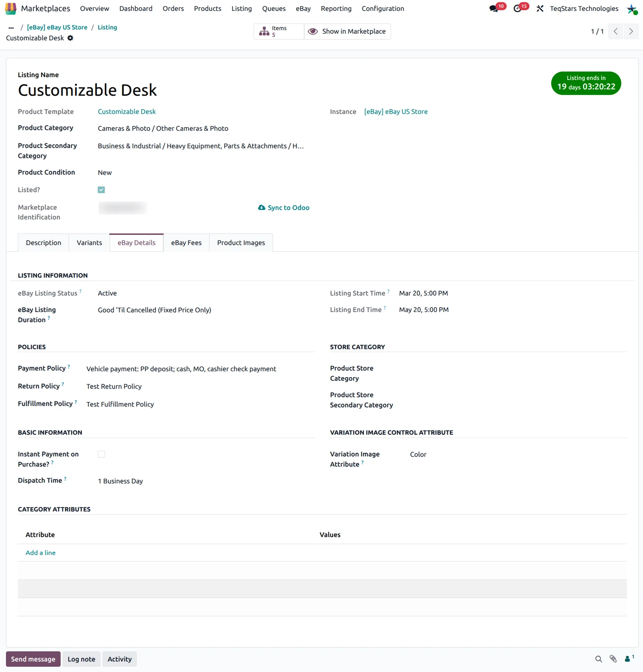Open the Listing top menu
This screenshot has width=643, height=672.
pos(242,8)
